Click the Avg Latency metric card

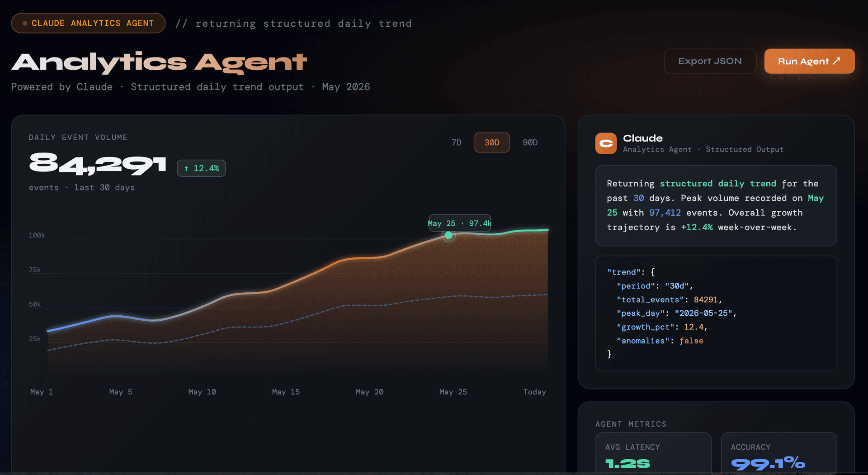click(653, 454)
